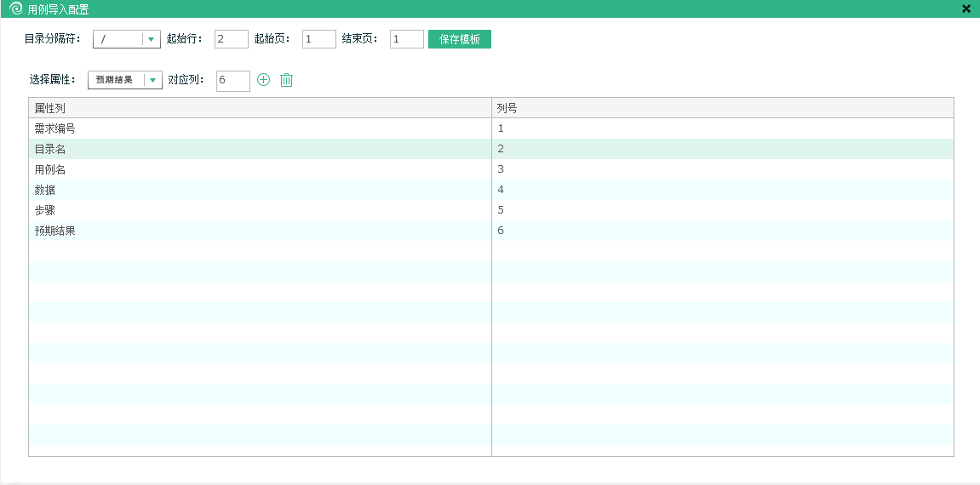Screen dimensions: 980x485
Task: Focus the 起始行 input field
Action: pos(232,39)
